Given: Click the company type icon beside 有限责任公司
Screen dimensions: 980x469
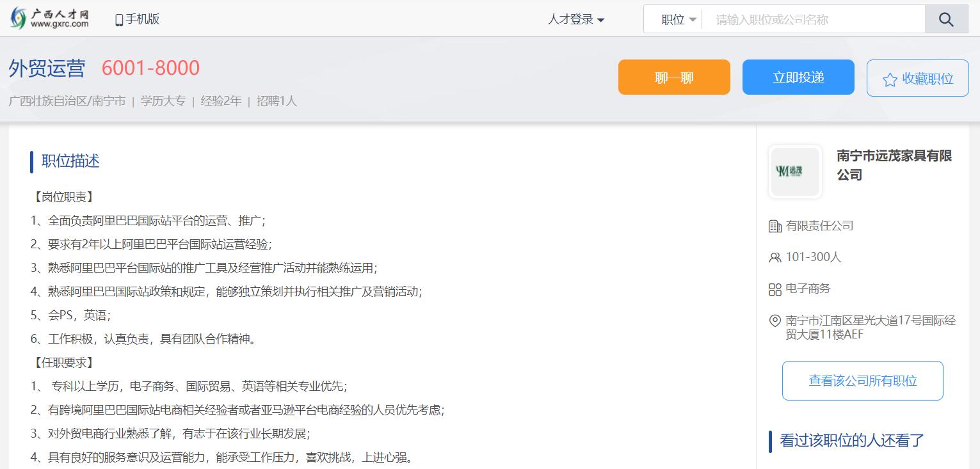Looking at the screenshot, I should tap(775, 226).
